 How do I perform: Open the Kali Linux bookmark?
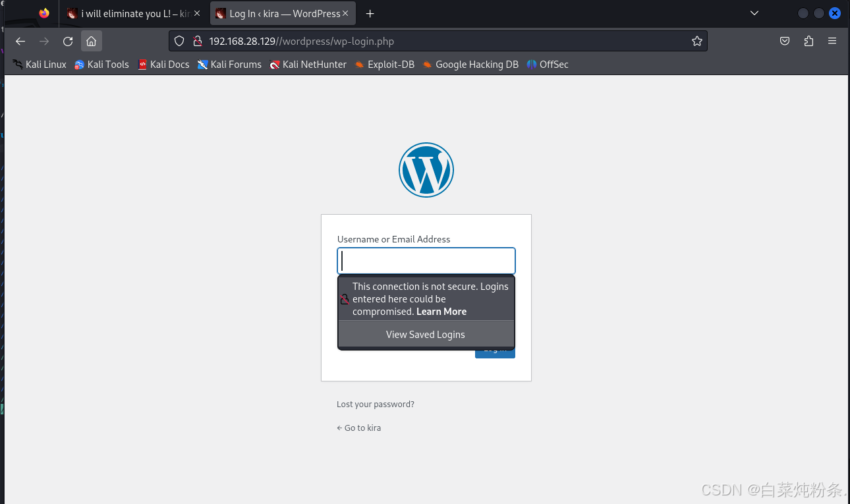(x=40, y=65)
